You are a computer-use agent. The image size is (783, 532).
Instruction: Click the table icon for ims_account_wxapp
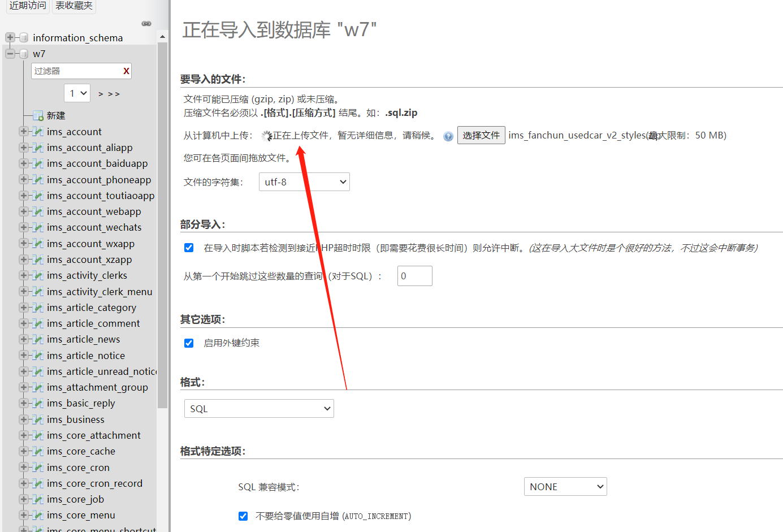click(x=38, y=244)
